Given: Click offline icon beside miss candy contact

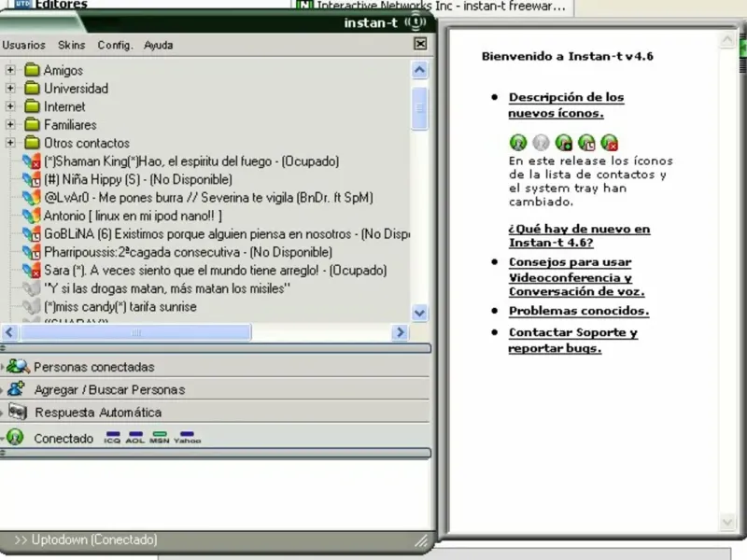Looking at the screenshot, I should (x=32, y=306).
